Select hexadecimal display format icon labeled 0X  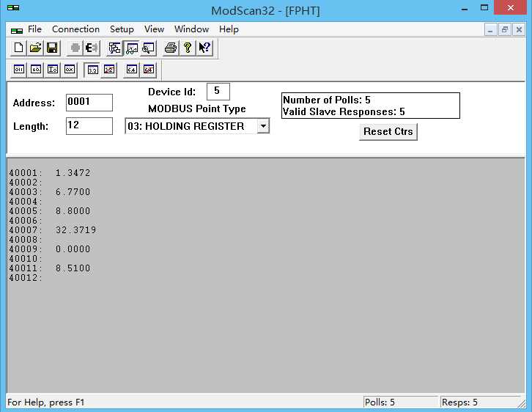point(69,70)
